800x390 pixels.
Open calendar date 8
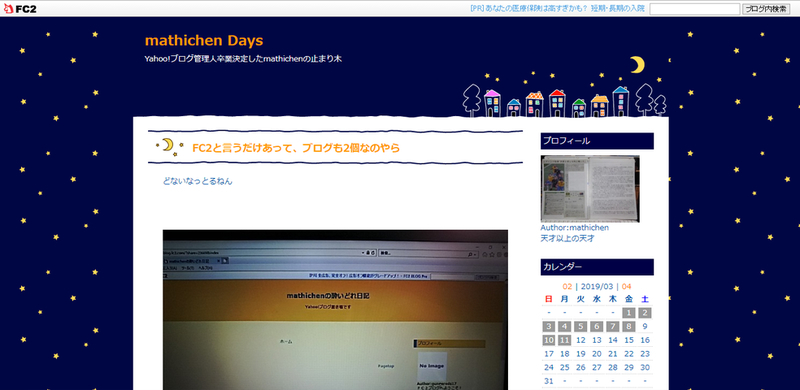pos(629,326)
